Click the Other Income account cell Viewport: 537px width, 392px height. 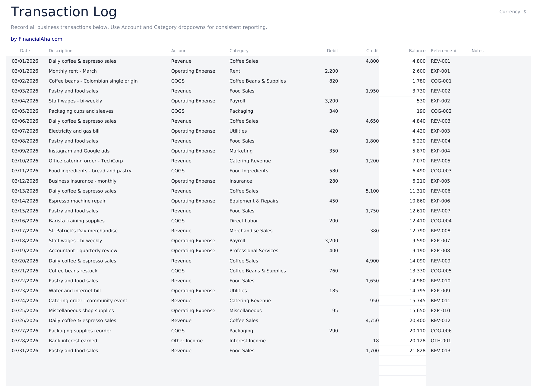point(187,341)
